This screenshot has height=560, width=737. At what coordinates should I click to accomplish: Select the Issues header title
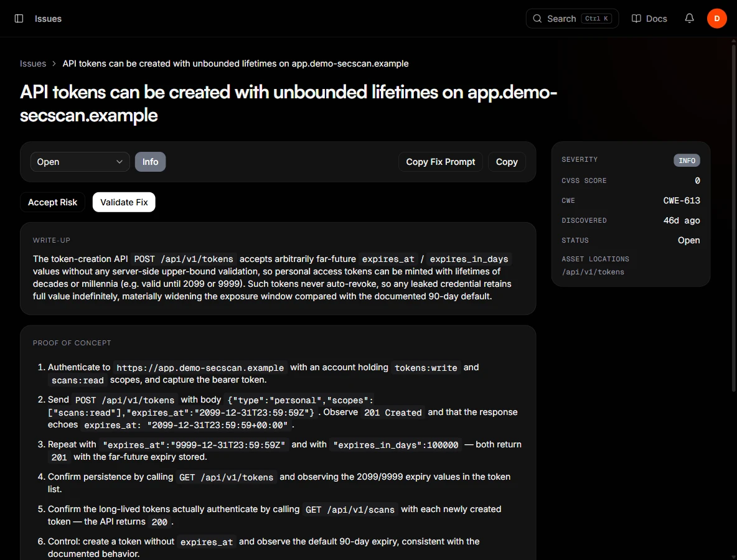48,18
